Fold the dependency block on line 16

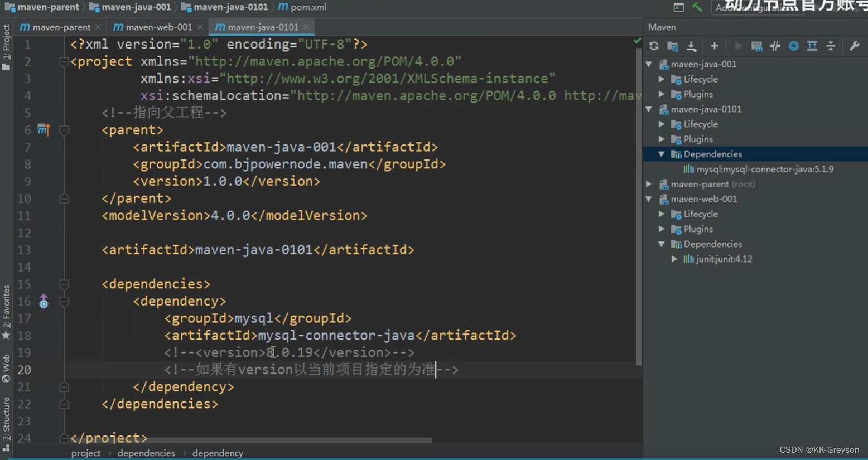click(x=64, y=302)
